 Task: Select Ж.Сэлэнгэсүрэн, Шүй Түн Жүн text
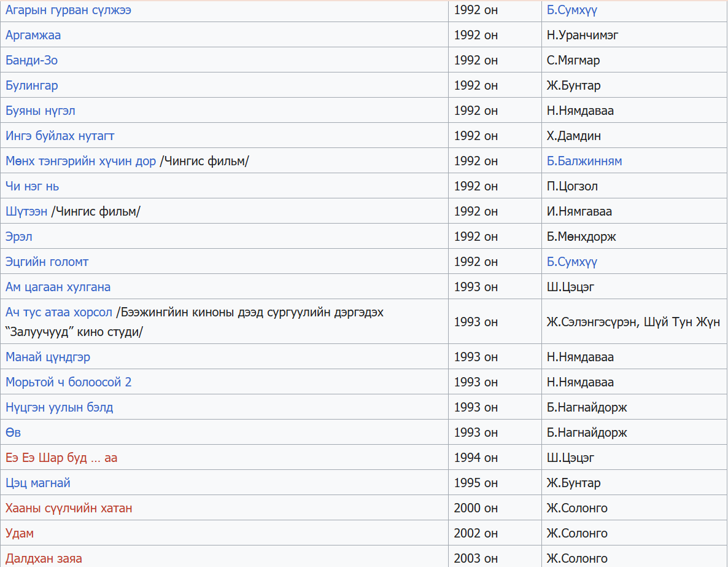(633, 322)
